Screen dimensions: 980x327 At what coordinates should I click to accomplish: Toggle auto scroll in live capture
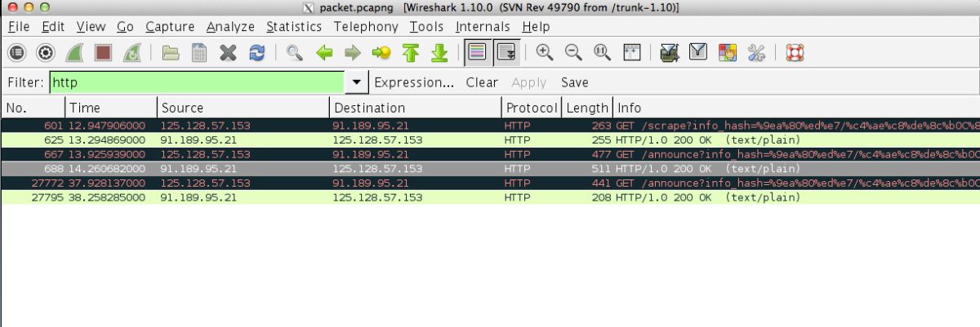[x=506, y=53]
